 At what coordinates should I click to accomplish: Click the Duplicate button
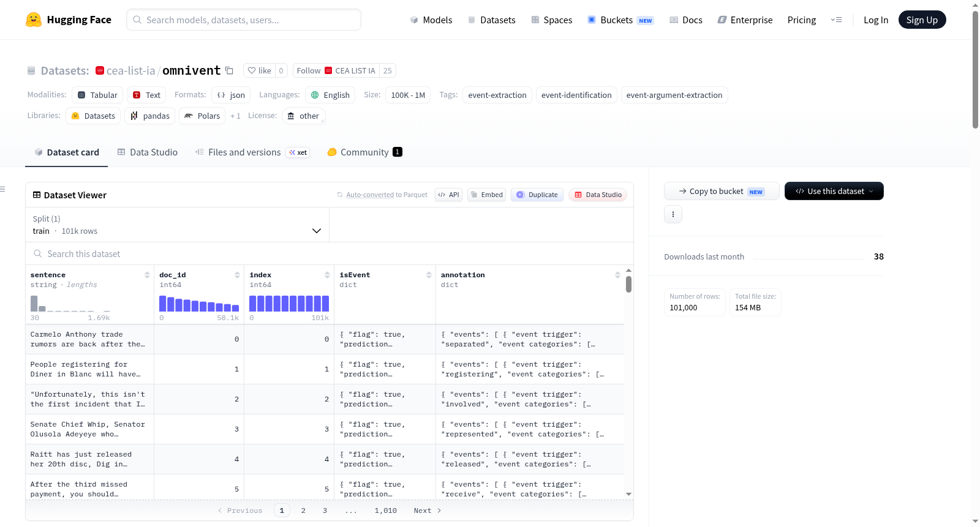point(537,195)
